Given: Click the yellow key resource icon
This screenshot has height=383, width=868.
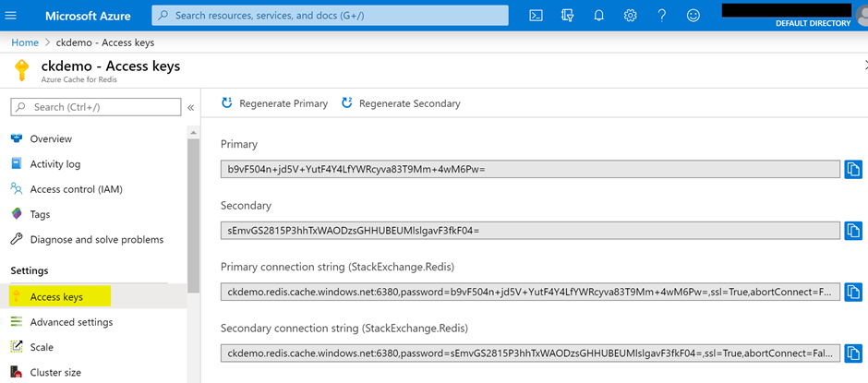Looking at the screenshot, I should pyautogui.click(x=21, y=71).
